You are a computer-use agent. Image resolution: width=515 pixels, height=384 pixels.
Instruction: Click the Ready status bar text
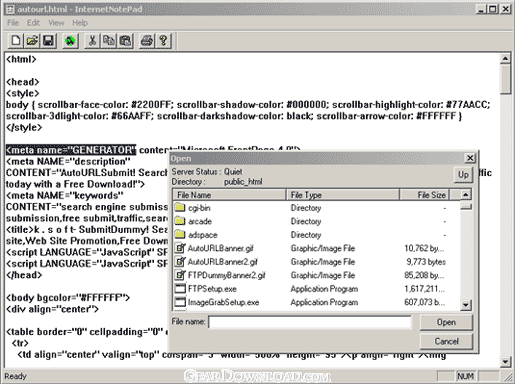point(15,376)
